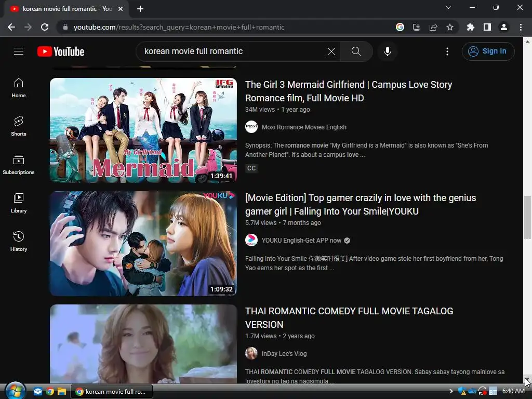Viewport: 532px width, 399px height.
Task: Click the install app icon in address bar
Action: pos(417,27)
